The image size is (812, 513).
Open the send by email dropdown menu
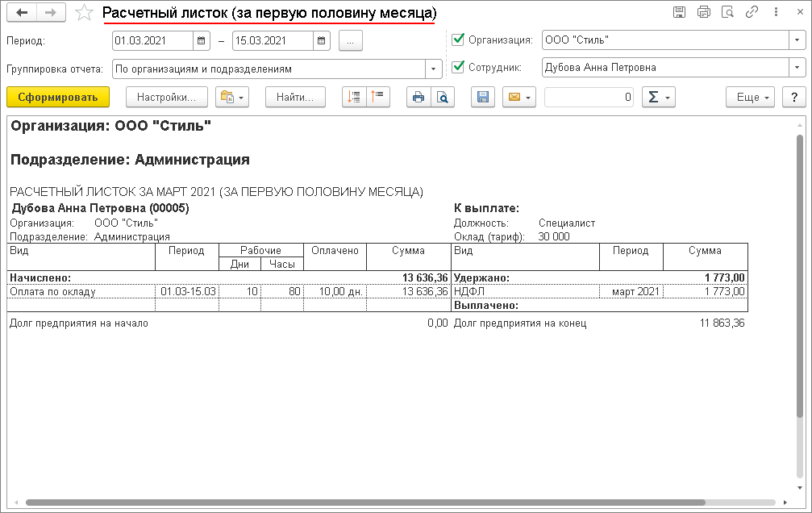tap(518, 98)
